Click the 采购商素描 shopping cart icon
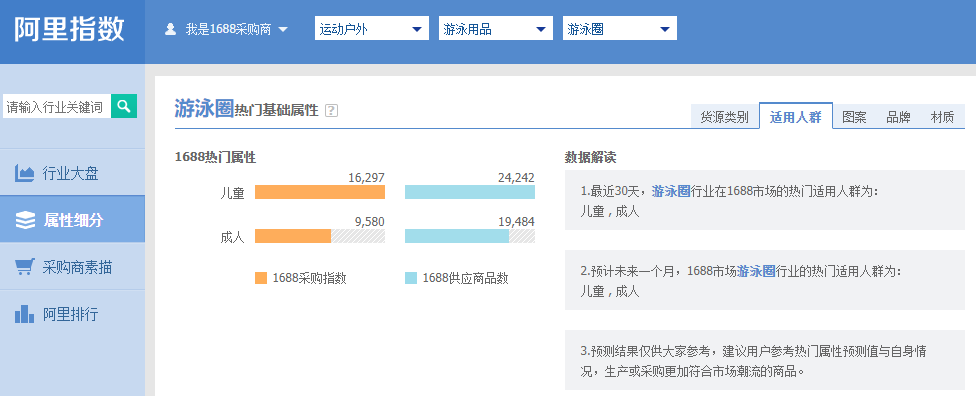Screen dimensions: 976x396 [24, 267]
